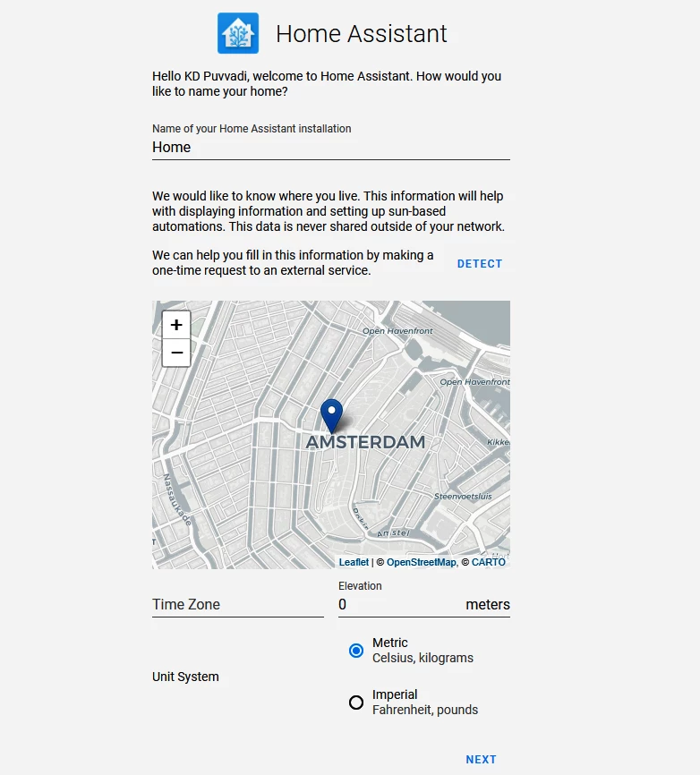Click the Amstel label on the map
Screen dimensions: 700x775
pyautogui.click(x=393, y=533)
